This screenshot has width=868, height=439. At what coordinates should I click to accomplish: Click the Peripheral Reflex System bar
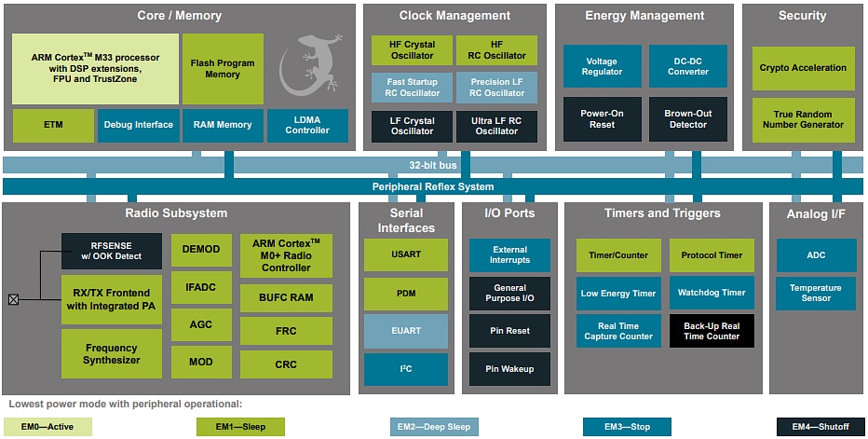pos(434,186)
